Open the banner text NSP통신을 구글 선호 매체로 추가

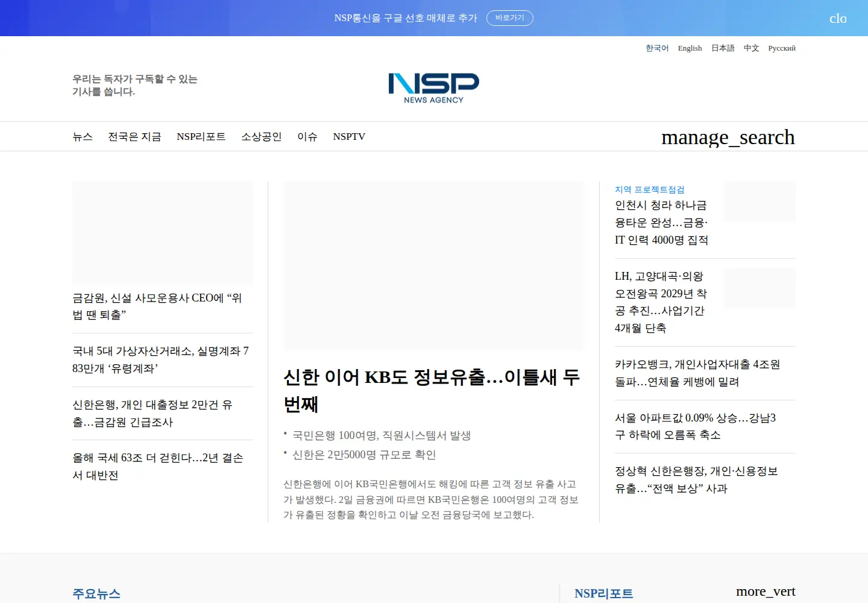(x=406, y=18)
